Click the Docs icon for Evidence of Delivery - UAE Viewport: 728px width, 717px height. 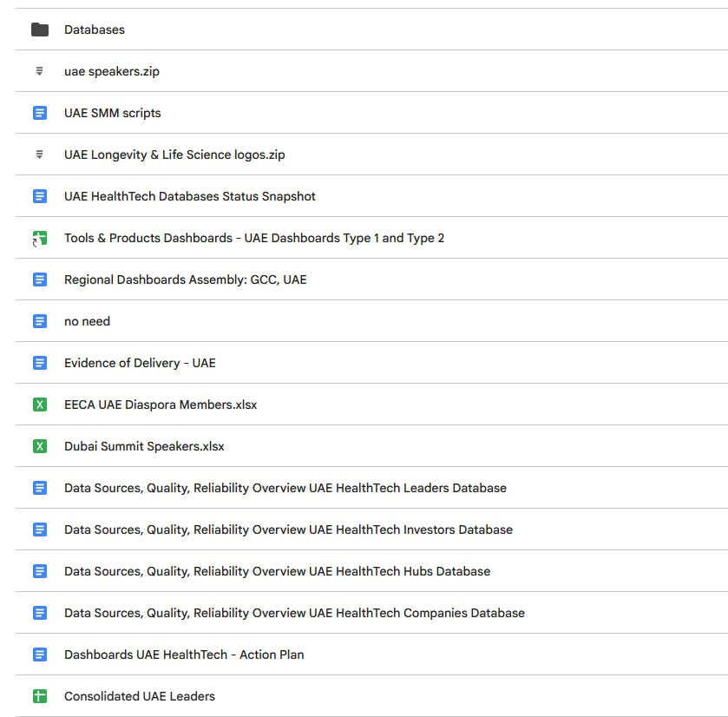(x=40, y=363)
